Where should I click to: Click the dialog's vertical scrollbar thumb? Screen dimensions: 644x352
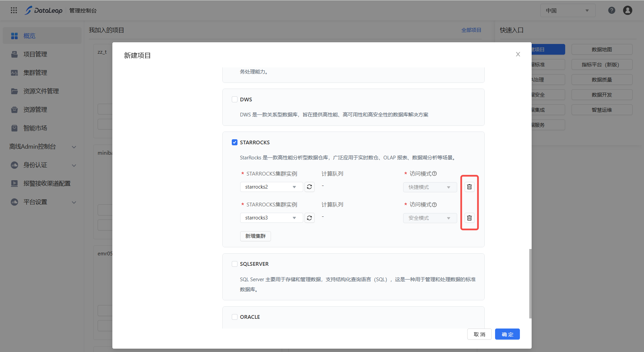coord(530,284)
